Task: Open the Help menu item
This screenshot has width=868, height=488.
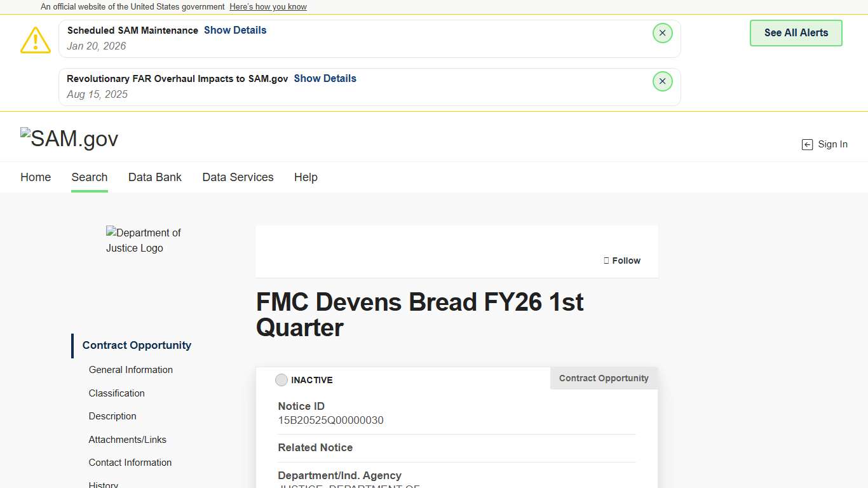Action: 306,177
